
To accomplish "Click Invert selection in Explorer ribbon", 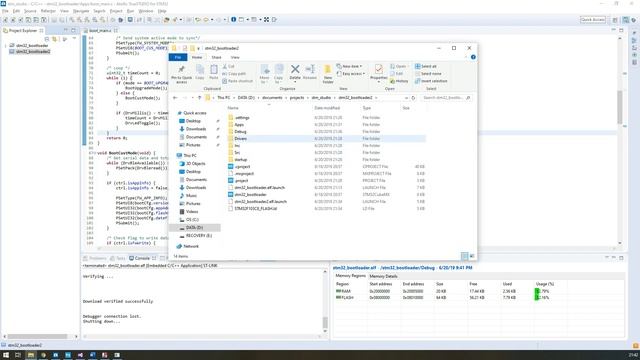I will tap(431, 81).
